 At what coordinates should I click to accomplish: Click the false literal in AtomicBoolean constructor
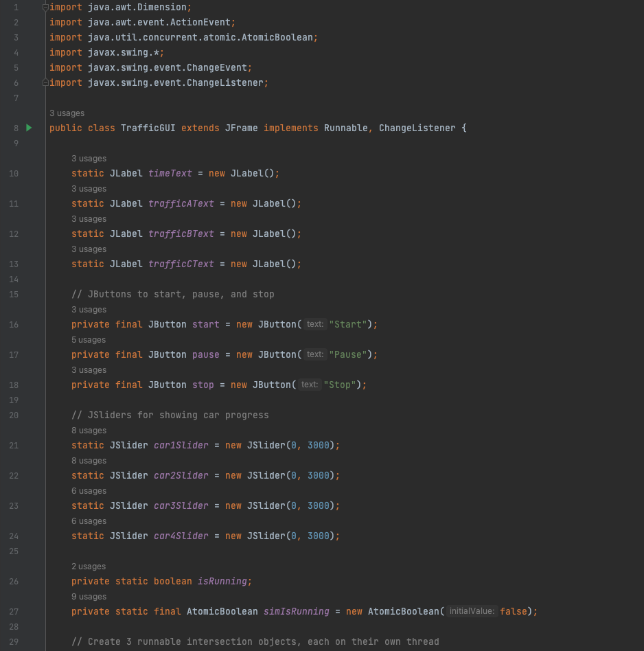tap(513, 612)
